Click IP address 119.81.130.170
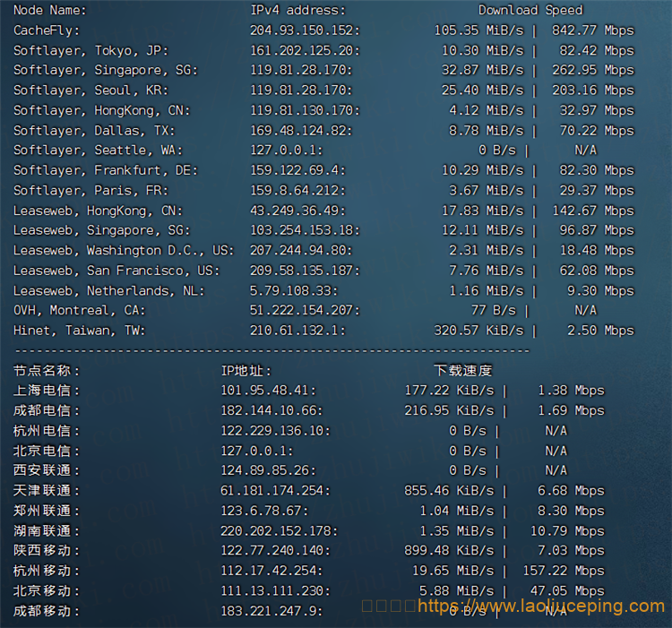Viewport: 672px width, 628px height. coord(306,110)
